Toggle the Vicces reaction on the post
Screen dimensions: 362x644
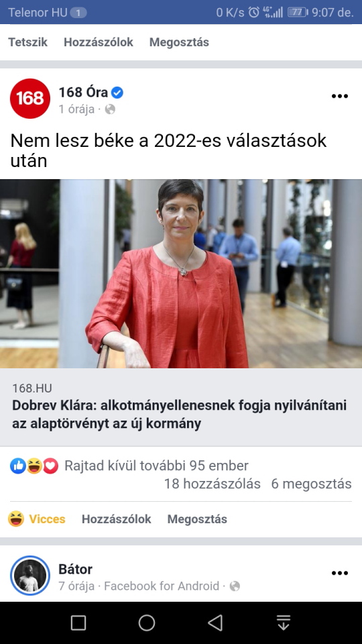coord(36,519)
